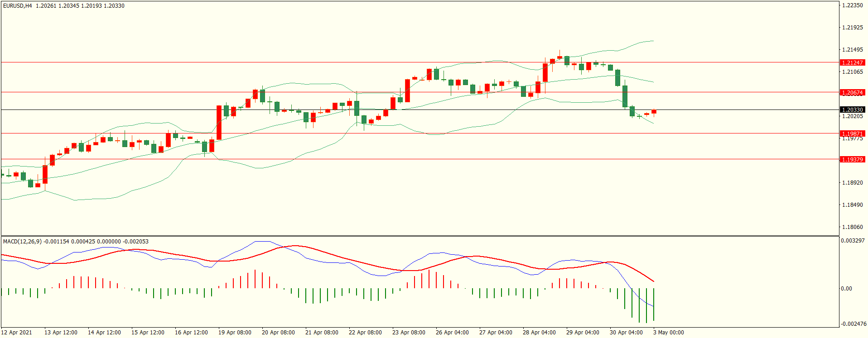868x338 pixels.
Task: Click the EURUSD,H4 chart title text
Action: pos(18,6)
